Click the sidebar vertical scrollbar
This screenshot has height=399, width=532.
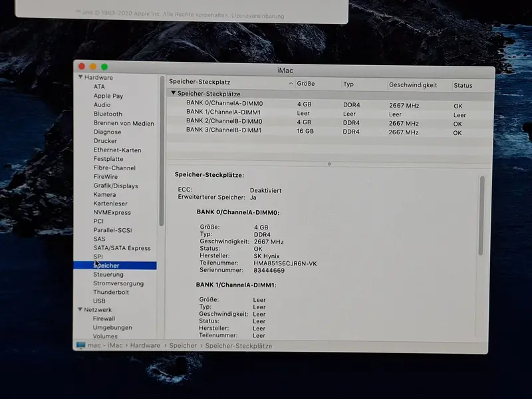click(162, 151)
